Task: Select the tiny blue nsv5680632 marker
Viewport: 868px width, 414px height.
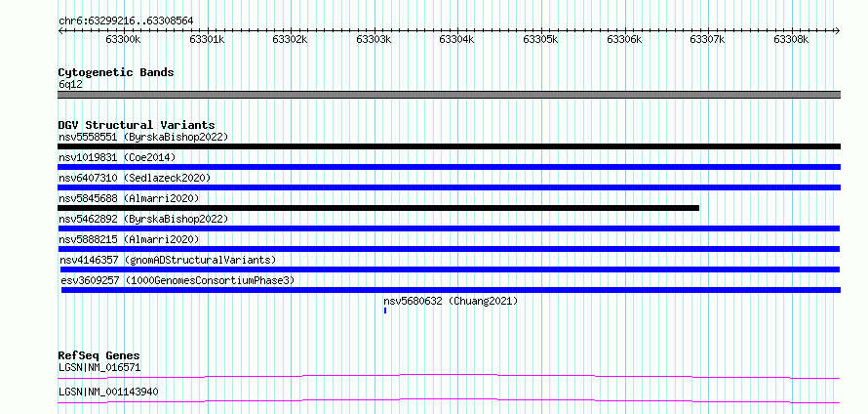Action: tap(384, 310)
